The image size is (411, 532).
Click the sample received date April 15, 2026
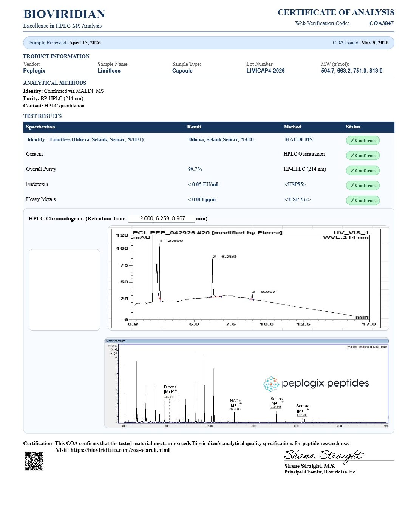85,43
